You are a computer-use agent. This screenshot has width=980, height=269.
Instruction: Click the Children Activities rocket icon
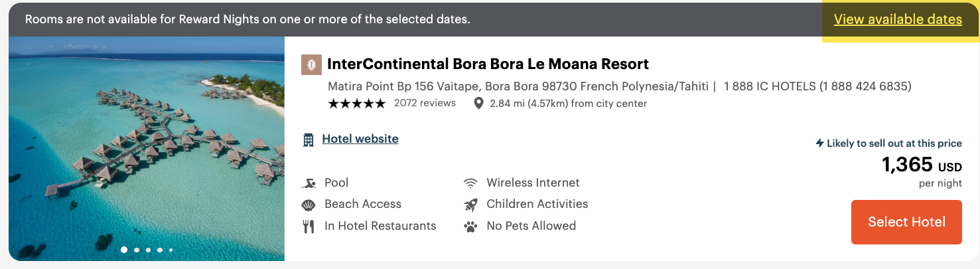pyautogui.click(x=470, y=205)
